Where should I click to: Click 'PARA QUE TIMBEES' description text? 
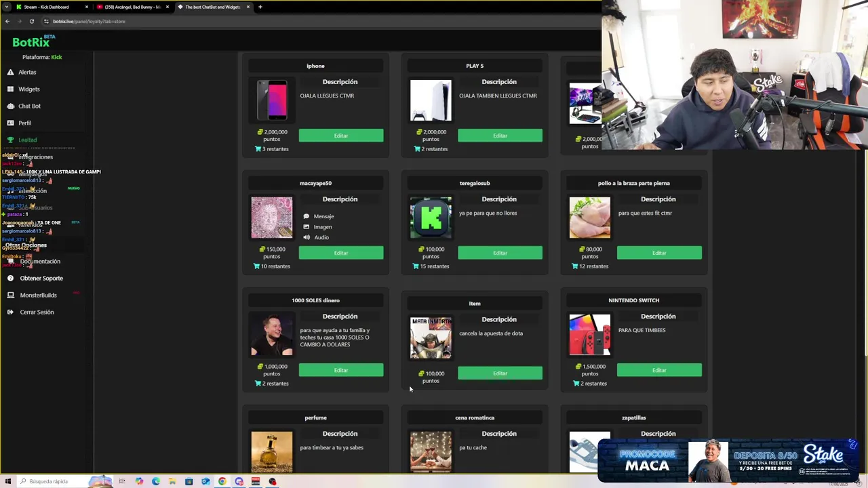pos(642,330)
